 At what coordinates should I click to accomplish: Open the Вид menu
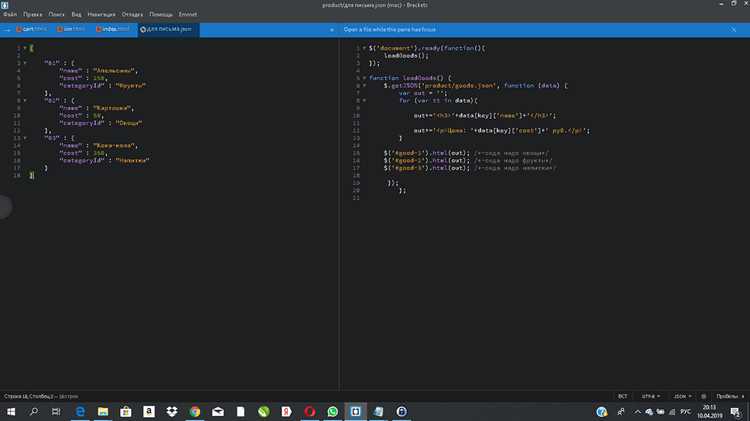pos(76,14)
